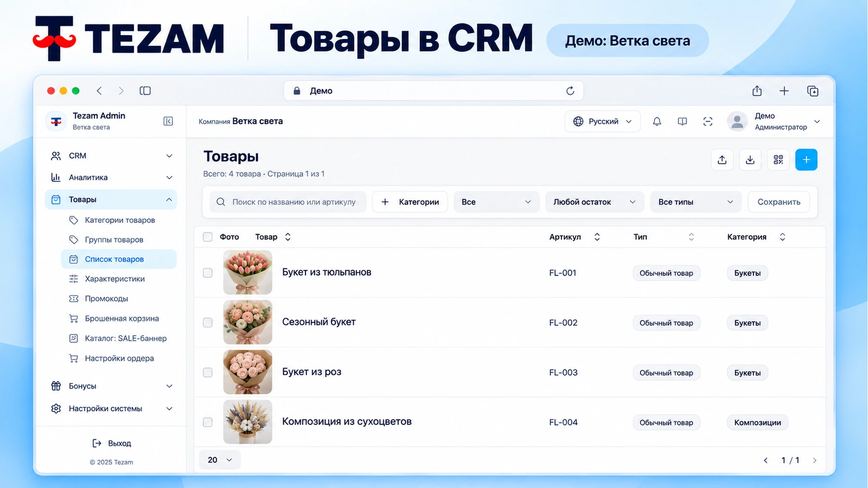Open Характеристики in the sidebar
Screen dimensions: 868x488
point(119,279)
